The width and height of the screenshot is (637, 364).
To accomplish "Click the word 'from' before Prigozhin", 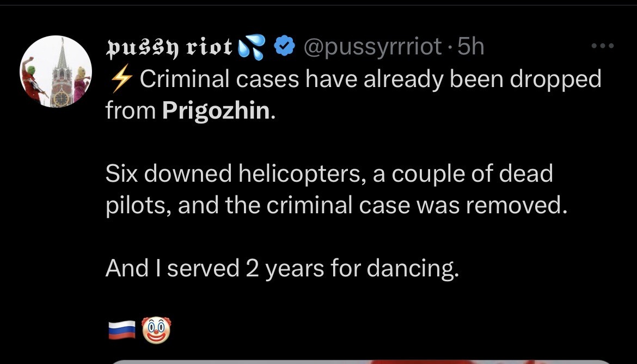I will click(x=130, y=111).
